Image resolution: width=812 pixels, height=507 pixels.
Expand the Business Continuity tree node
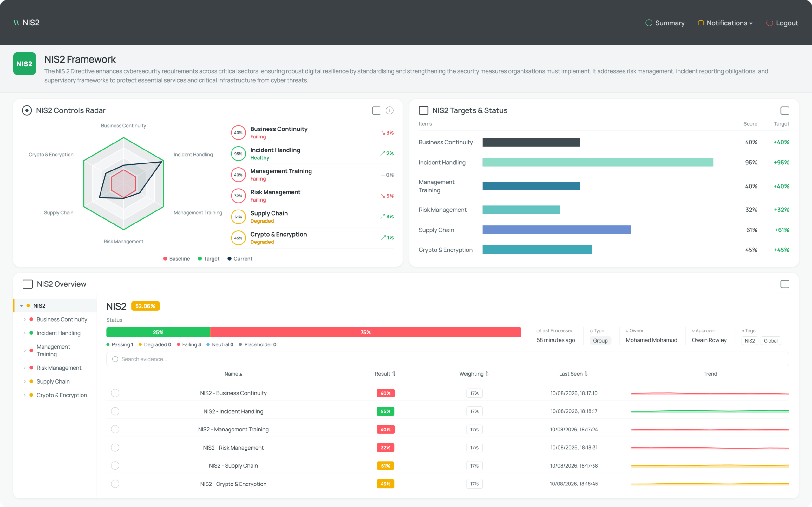25,320
